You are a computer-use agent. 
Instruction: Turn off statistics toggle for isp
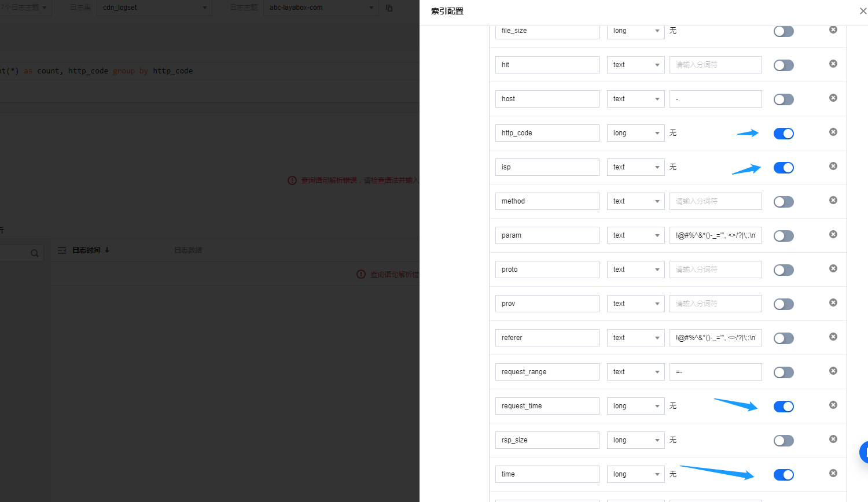pos(784,168)
